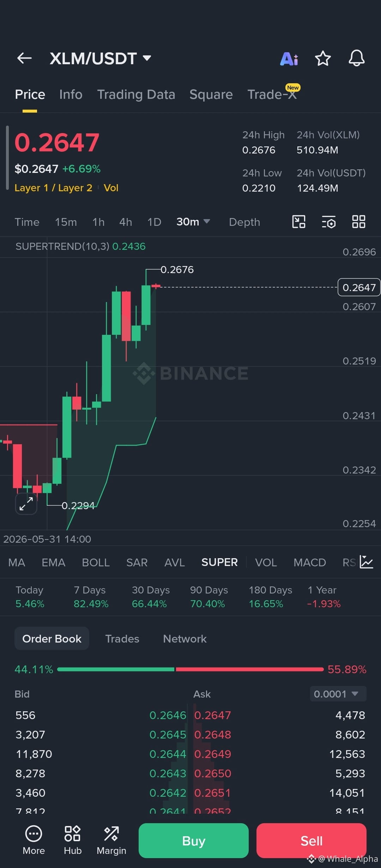
Task: Enable the EMA indicator
Action: pyautogui.click(x=53, y=562)
